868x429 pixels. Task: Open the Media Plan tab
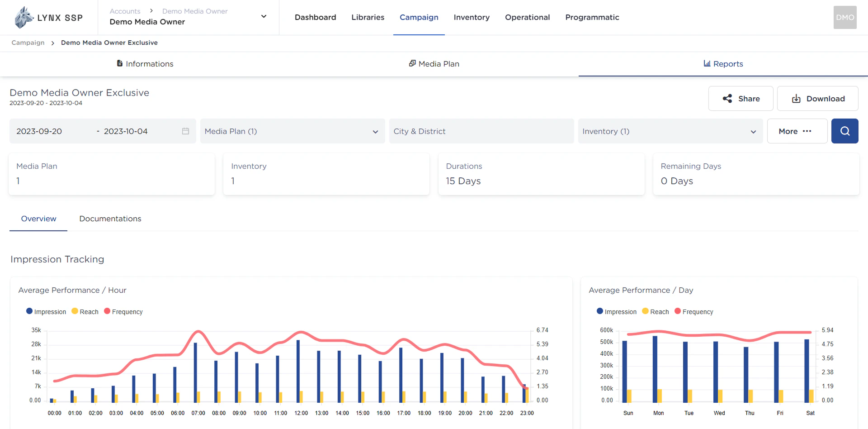[x=434, y=64]
